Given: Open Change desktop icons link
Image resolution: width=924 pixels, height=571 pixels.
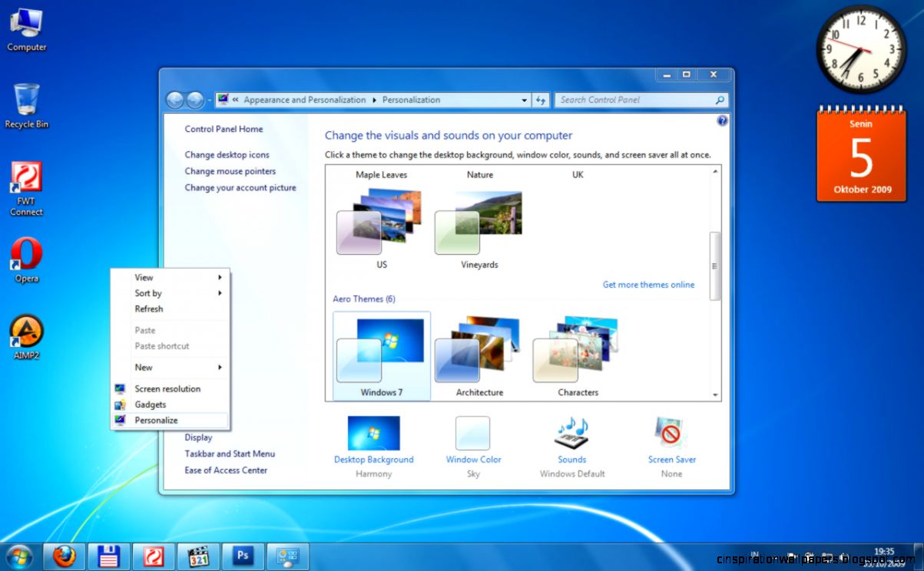Looking at the screenshot, I should pyautogui.click(x=227, y=154).
